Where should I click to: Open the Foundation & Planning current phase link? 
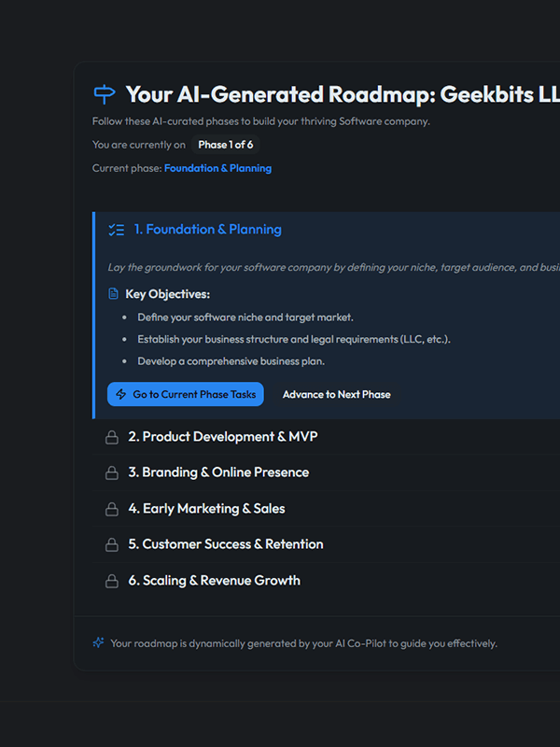point(217,167)
